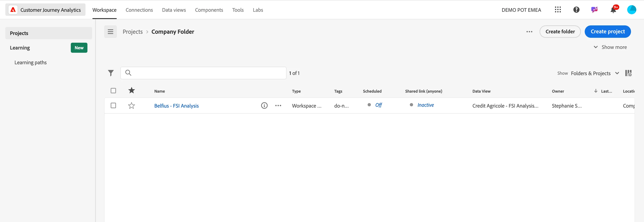Click the Scheduled Off status link
Screen dimensions: 644x222
378,105
